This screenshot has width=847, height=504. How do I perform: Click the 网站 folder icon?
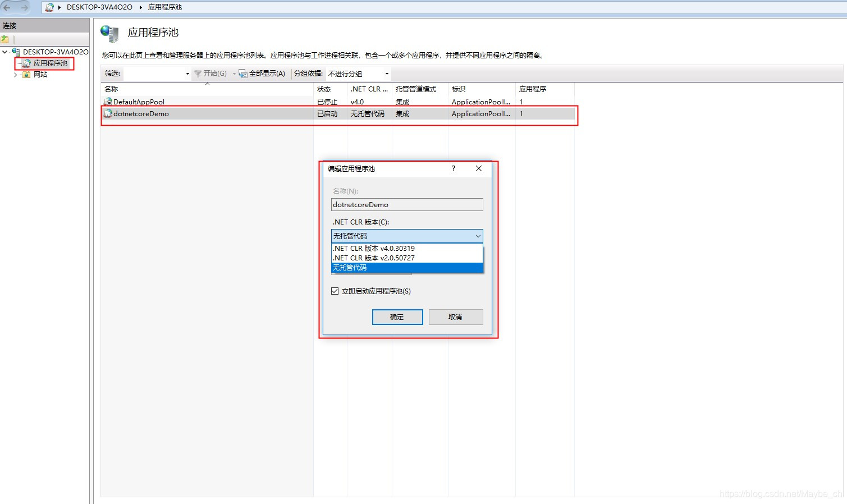pyautogui.click(x=26, y=74)
